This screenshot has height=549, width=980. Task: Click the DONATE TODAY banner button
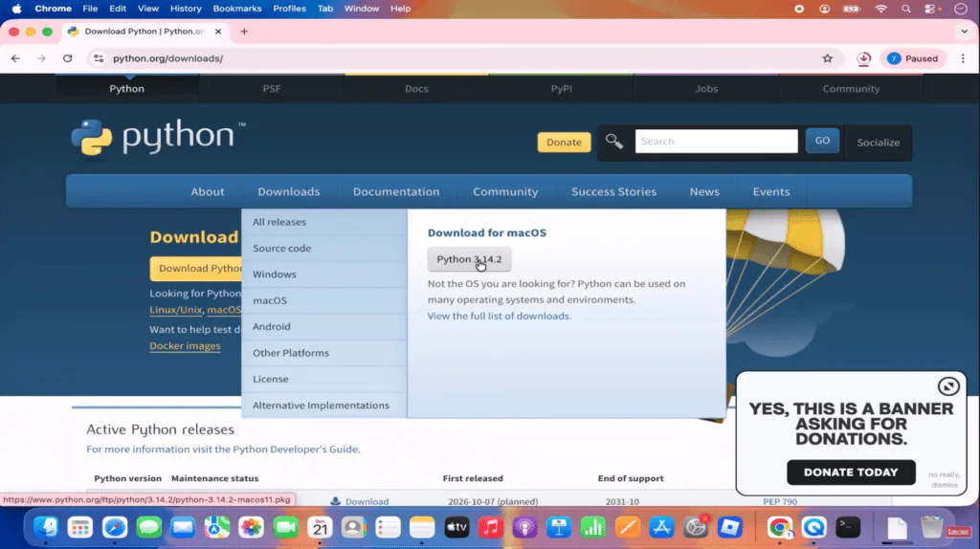click(851, 472)
